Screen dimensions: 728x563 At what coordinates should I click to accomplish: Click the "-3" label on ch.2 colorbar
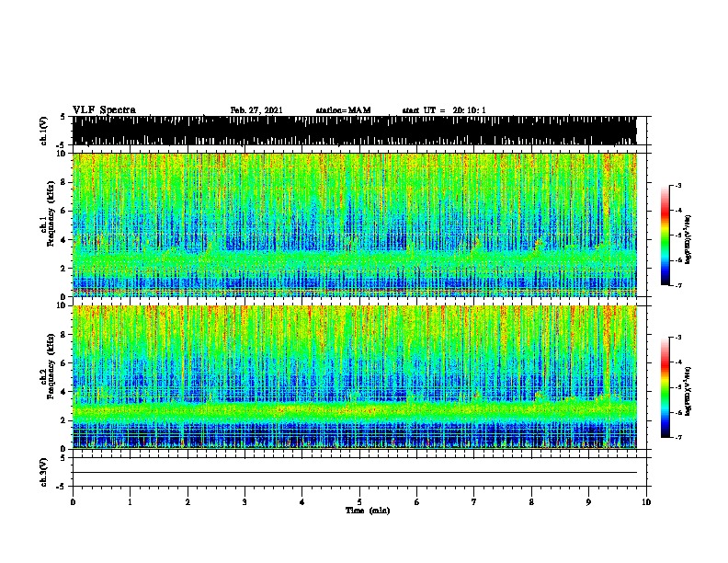coord(677,338)
